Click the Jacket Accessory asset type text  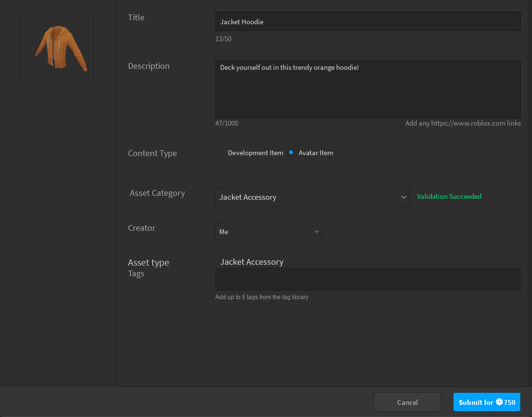click(x=252, y=262)
